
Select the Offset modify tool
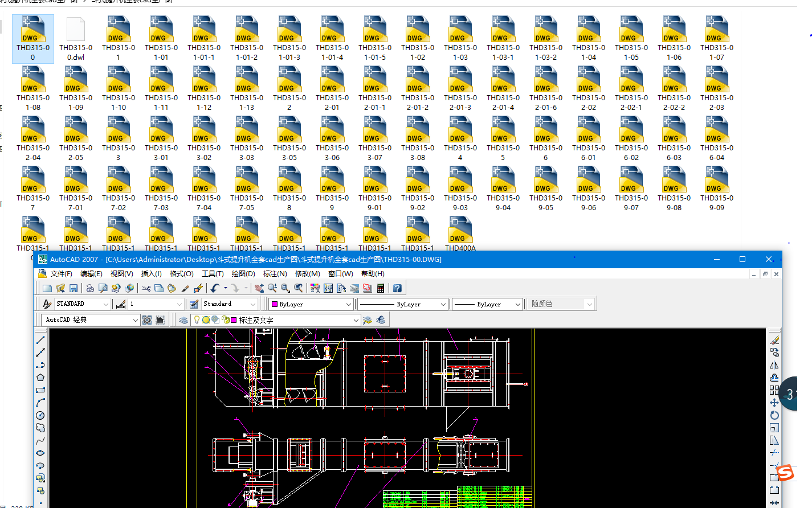[774, 378]
